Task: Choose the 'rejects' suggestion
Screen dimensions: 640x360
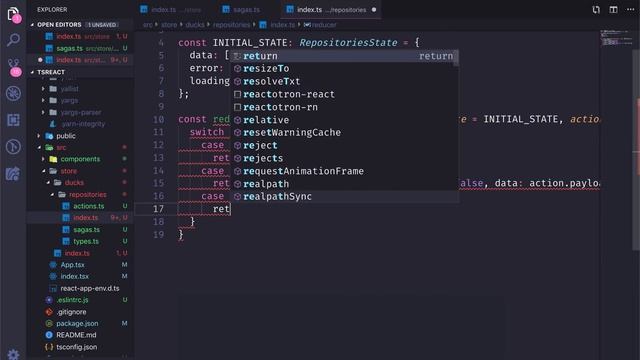Action: coord(344,158)
